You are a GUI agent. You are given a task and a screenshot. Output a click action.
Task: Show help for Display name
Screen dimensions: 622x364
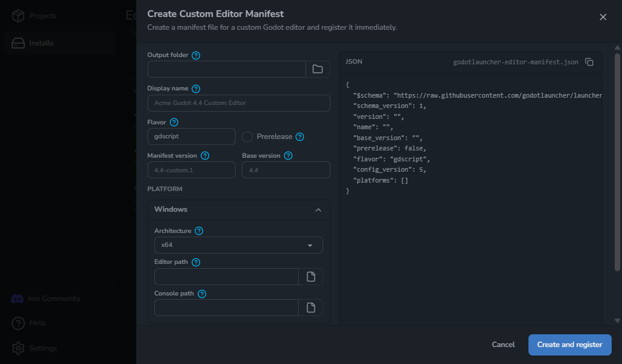196,89
